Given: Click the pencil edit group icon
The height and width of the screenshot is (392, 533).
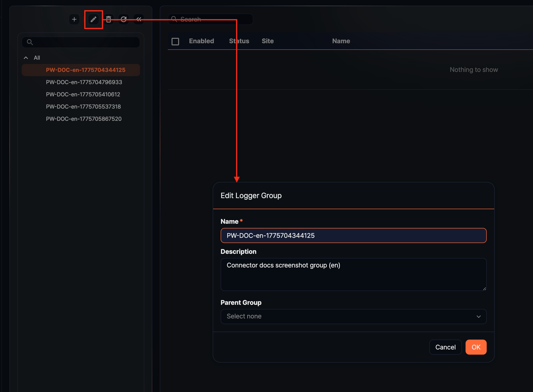Looking at the screenshot, I should [x=93, y=19].
